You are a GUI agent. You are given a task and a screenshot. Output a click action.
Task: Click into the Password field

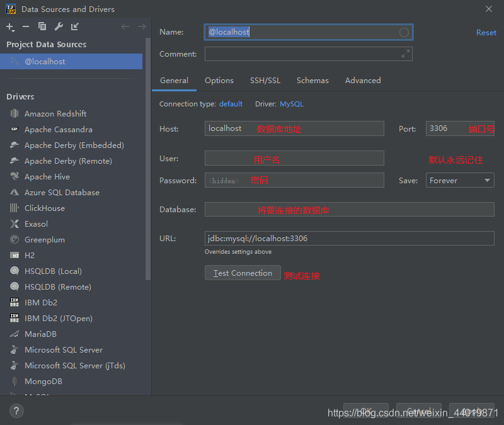pos(294,180)
